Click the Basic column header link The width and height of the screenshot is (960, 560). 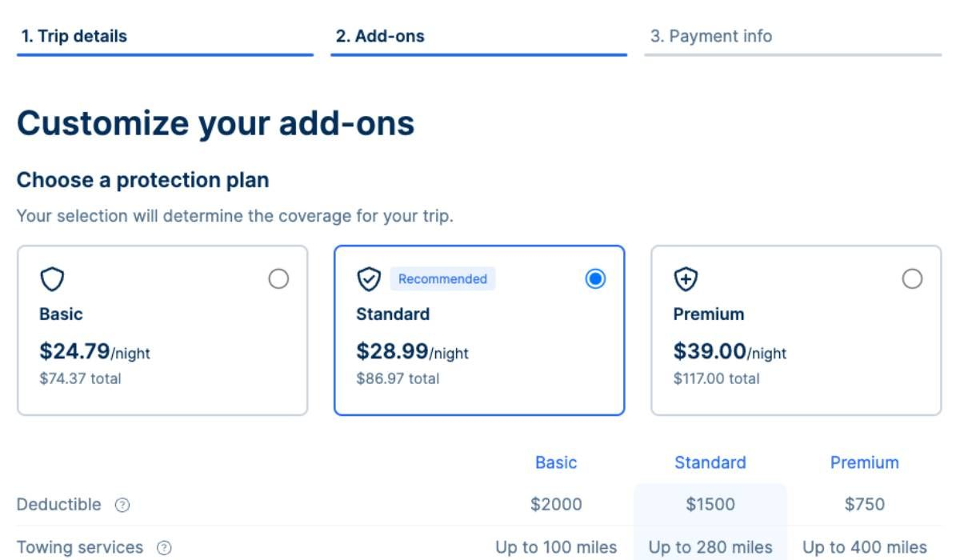[556, 462]
